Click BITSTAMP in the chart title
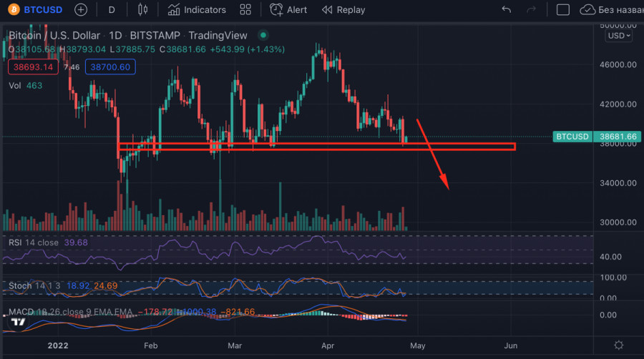This screenshot has height=359, width=644. [155, 35]
